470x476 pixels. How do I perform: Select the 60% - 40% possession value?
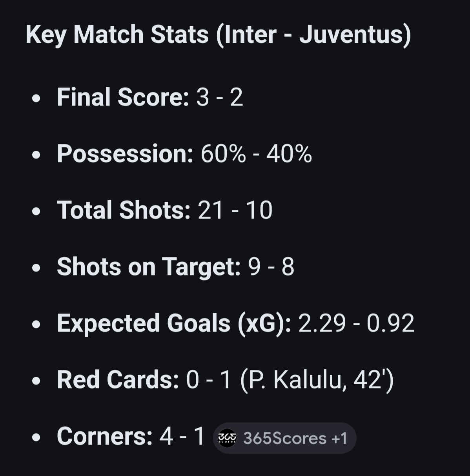point(256,153)
